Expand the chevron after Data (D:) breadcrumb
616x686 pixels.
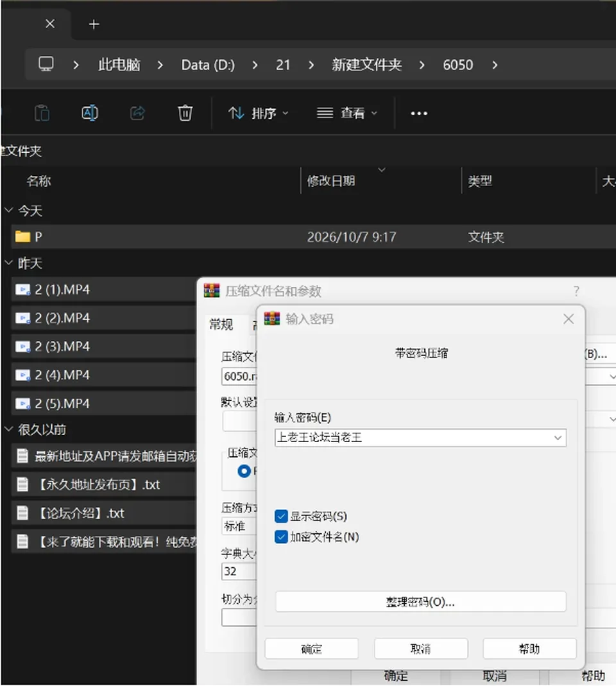(255, 65)
